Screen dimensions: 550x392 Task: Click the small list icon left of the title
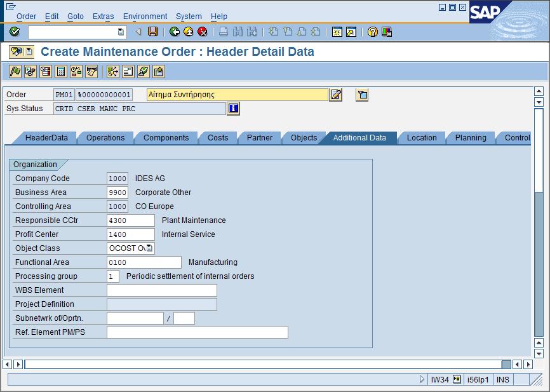point(29,51)
